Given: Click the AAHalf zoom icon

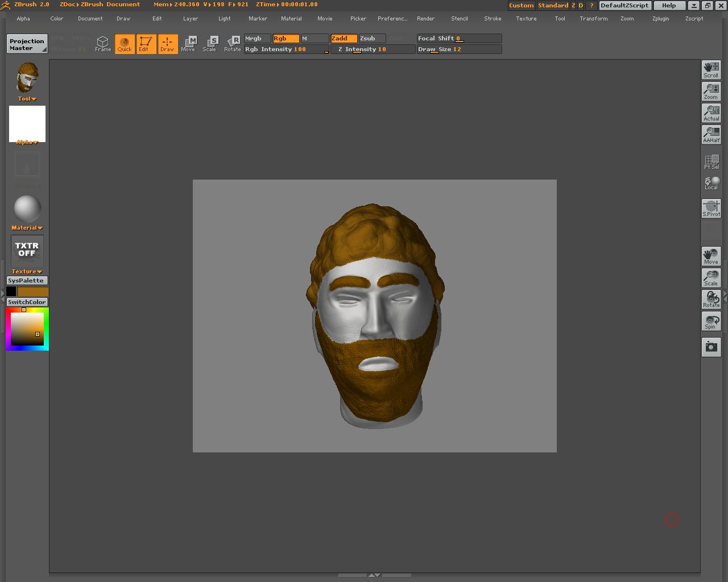Looking at the screenshot, I should (711, 135).
